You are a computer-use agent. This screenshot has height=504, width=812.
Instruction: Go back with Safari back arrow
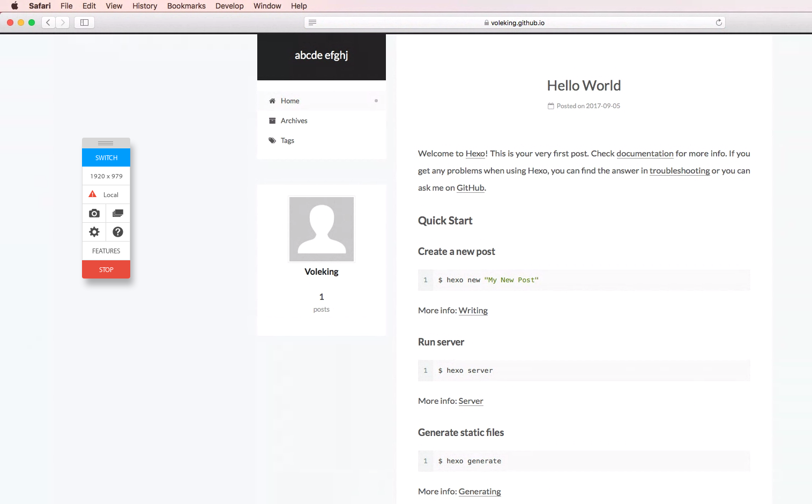point(48,22)
